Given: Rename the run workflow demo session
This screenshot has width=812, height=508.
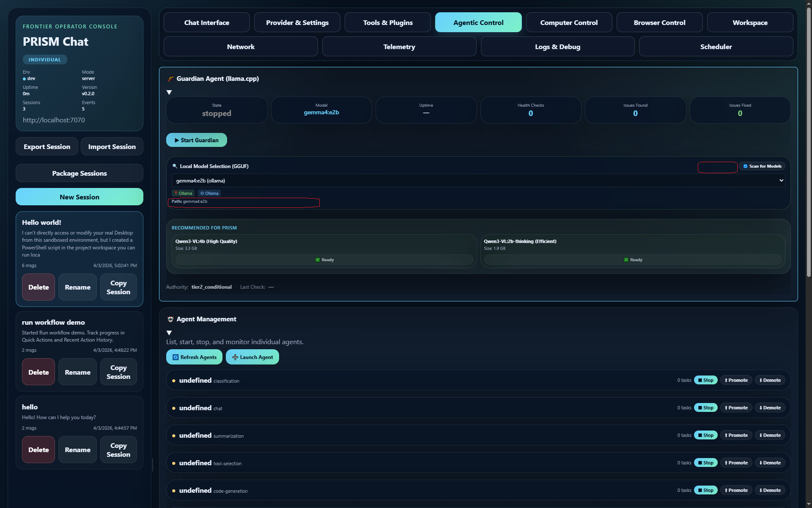Looking at the screenshot, I should click(x=77, y=372).
